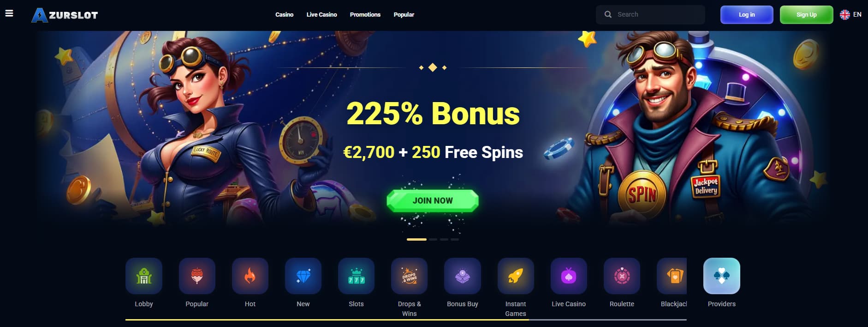Open the Slots 777 icon
868x327 pixels.
coord(356,276)
